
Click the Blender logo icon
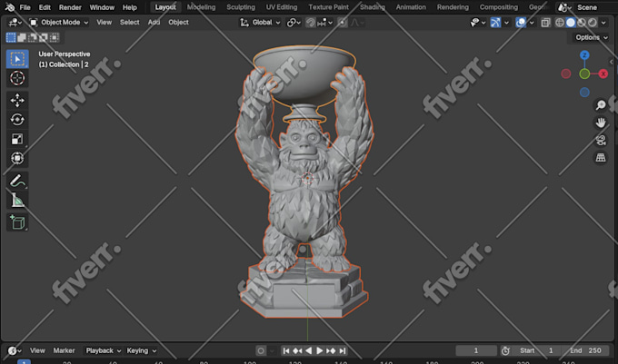coord(9,7)
